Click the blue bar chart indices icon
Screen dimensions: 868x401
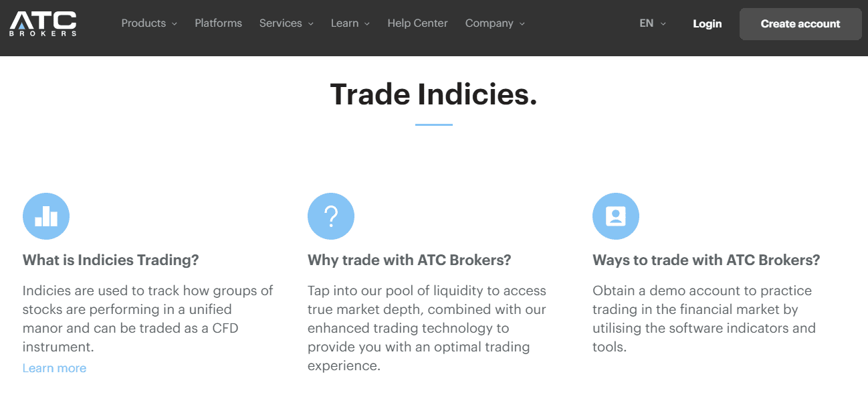click(x=46, y=216)
